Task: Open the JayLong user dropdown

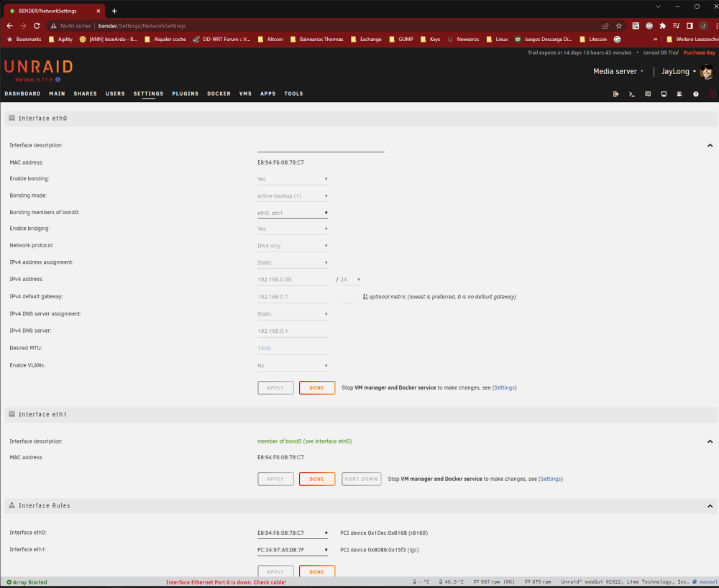Action: [678, 71]
